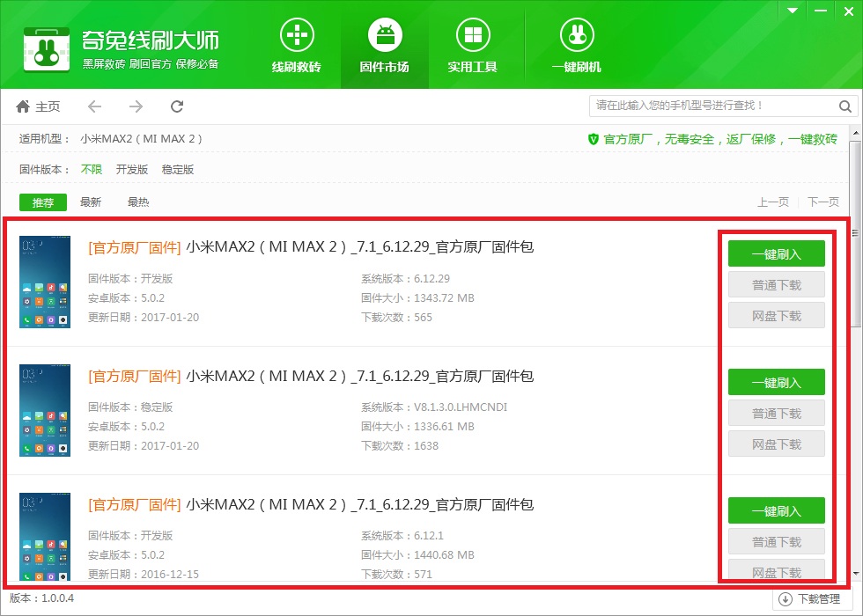The width and height of the screenshot is (863, 616).
Task: Navigate forward with the right arrow
Action: tap(136, 106)
